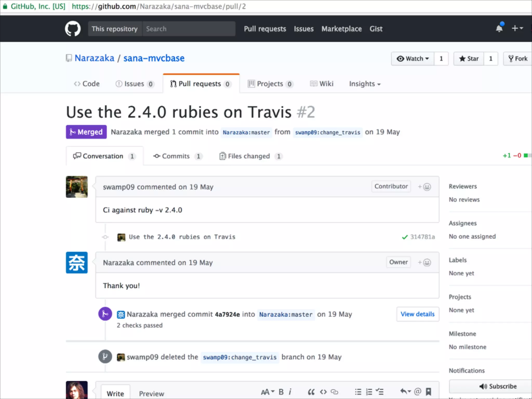Expand the Insights dropdown

[x=365, y=84]
